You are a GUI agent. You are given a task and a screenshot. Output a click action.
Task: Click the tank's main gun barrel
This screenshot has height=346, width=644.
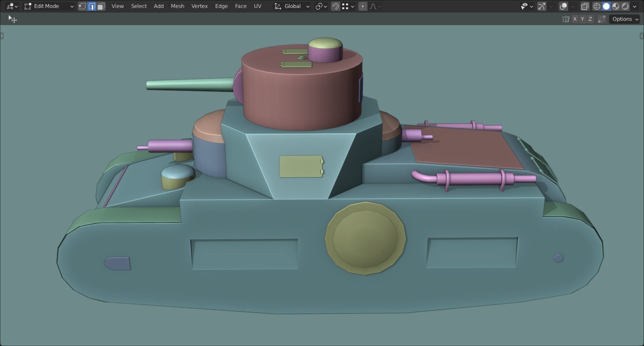(190, 85)
